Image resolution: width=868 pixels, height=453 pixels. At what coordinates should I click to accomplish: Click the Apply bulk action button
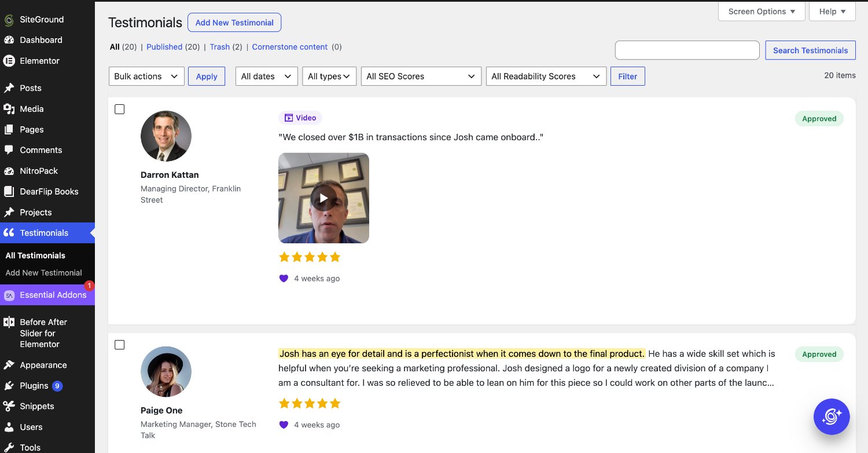(x=207, y=76)
